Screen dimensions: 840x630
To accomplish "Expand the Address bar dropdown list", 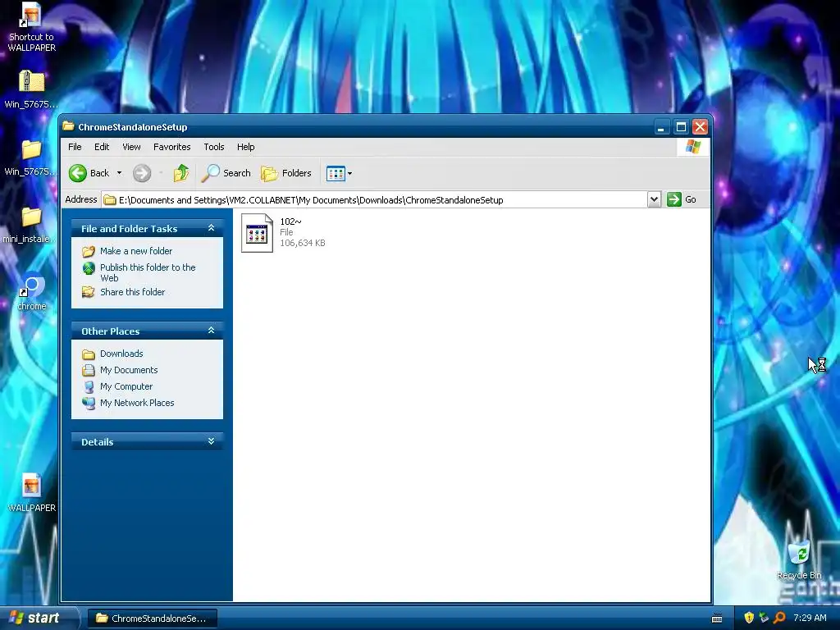I will point(654,200).
